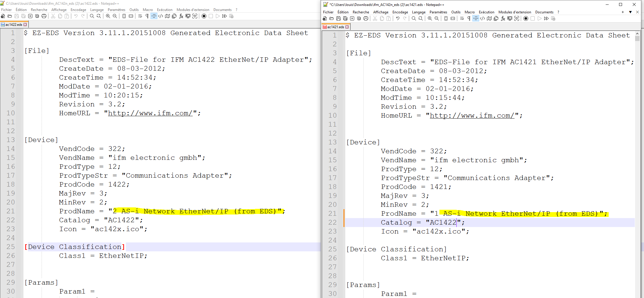
Task: Click Print icon in ac1422.eds window toolbar
Action: point(44,16)
